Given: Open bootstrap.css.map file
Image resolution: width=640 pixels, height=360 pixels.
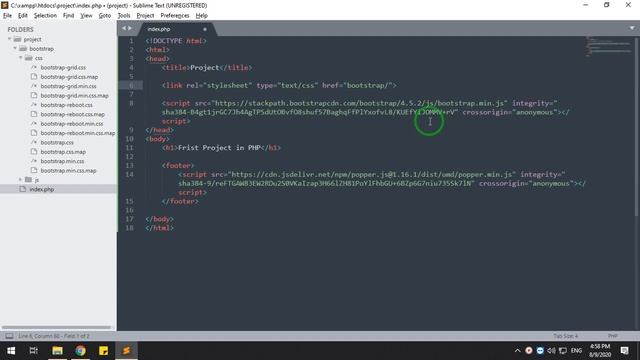Looking at the screenshot, I should 63,152.
